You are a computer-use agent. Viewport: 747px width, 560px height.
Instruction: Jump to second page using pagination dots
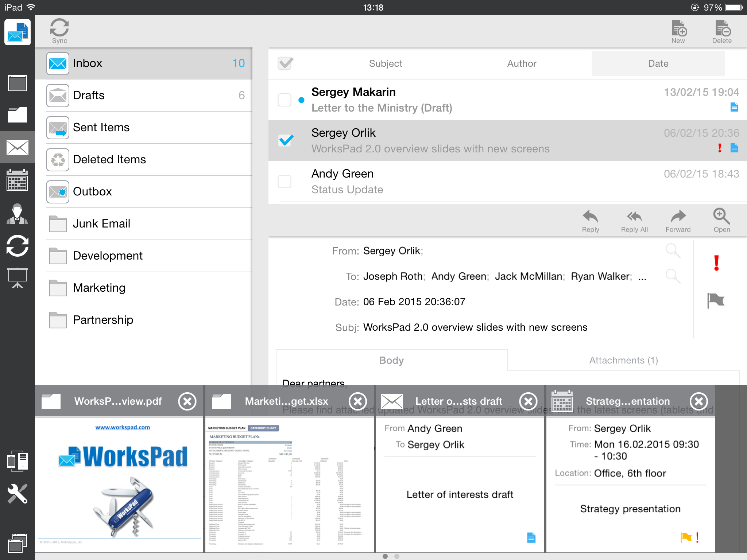396,557
